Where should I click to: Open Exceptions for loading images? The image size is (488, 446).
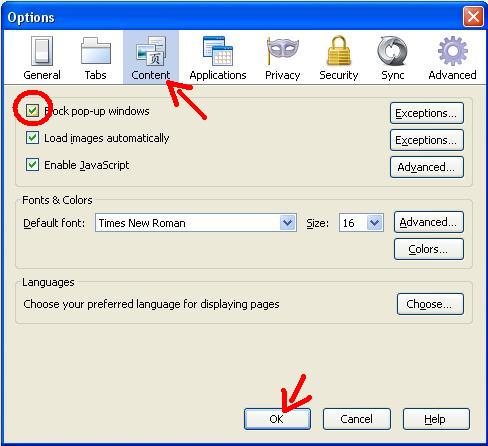[427, 140]
